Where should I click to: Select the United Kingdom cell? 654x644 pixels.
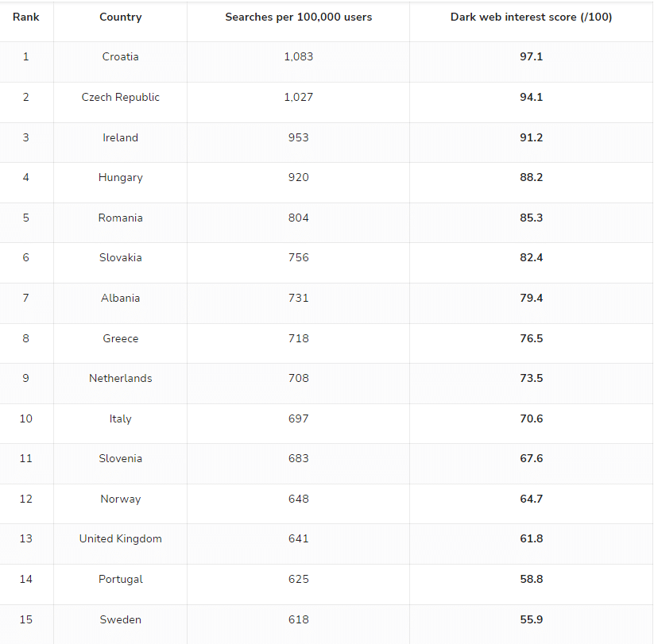pos(121,538)
